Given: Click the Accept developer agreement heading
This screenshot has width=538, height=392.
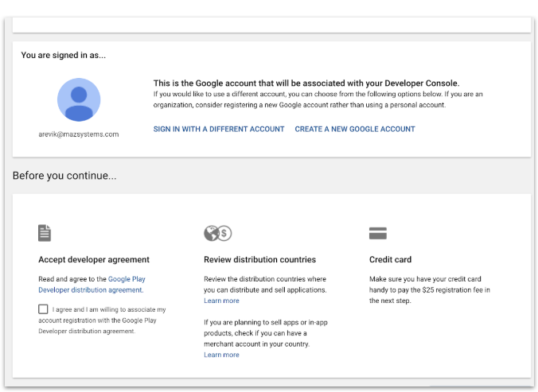Looking at the screenshot, I should (94, 259).
